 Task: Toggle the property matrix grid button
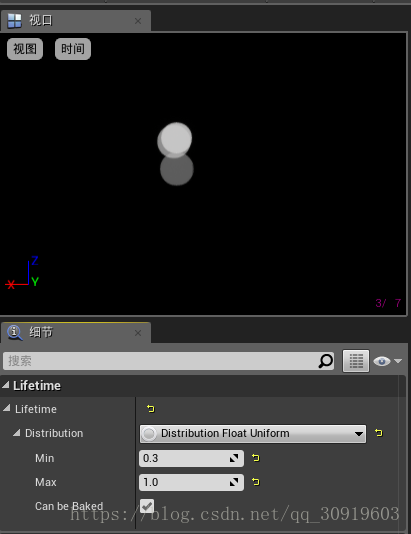coord(356,361)
